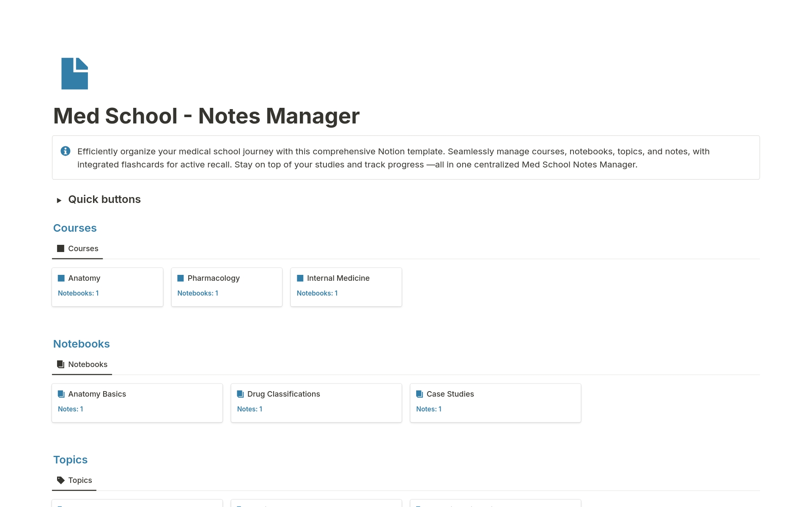Click the Internal Medicine course square icon

pyautogui.click(x=300, y=278)
